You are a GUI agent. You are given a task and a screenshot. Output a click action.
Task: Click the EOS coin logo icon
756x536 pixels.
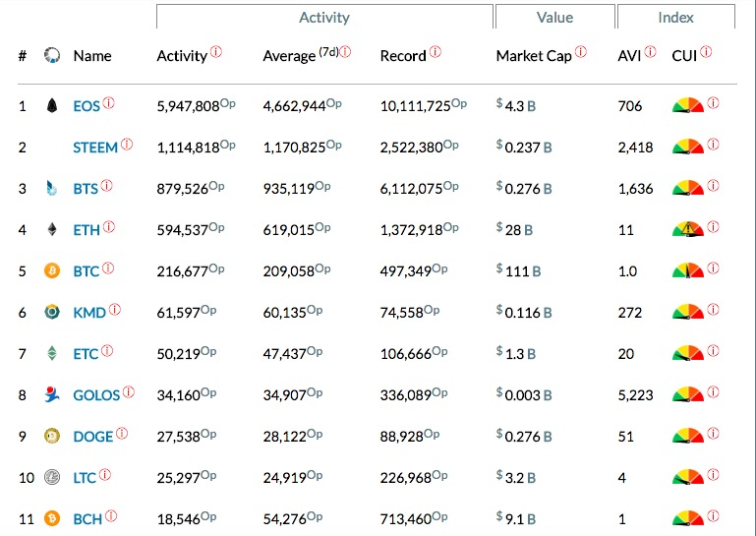(x=52, y=105)
